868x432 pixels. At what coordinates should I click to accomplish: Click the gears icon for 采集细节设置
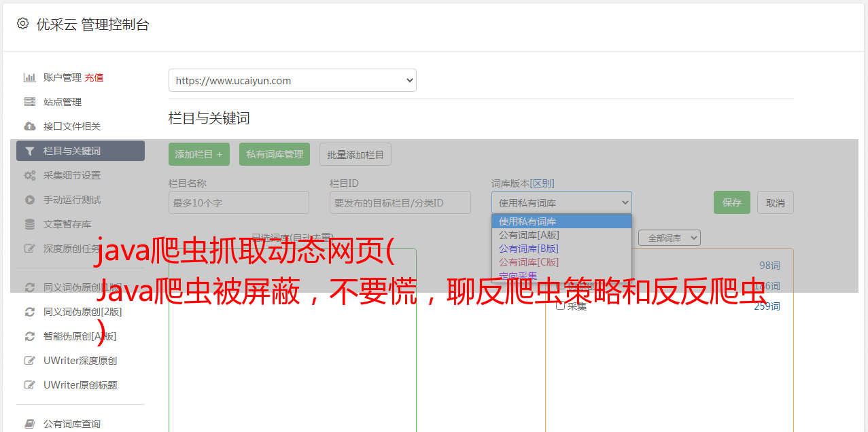point(29,175)
